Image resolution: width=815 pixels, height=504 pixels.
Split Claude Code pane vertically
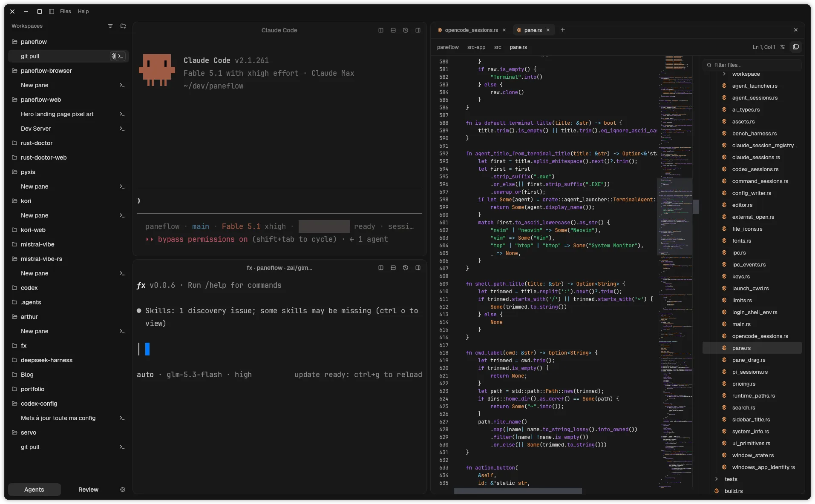pos(381,30)
